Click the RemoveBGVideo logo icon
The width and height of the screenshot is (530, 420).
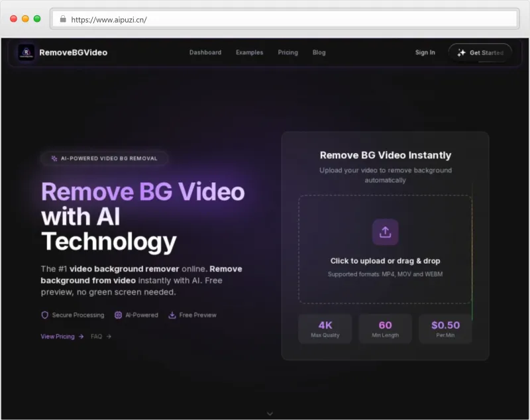pyautogui.click(x=25, y=52)
